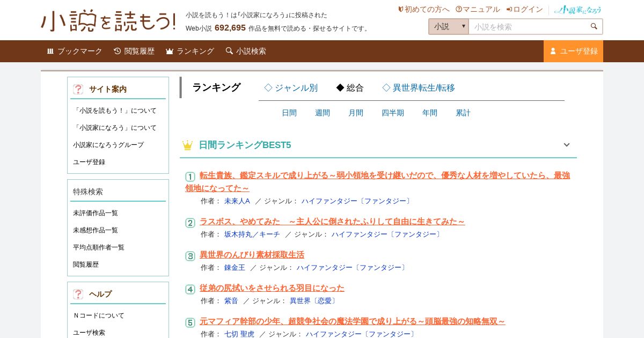This screenshot has height=338, width=644.
Task: Open 「小説家になろう」について sidebar link
Action: (115, 128)
